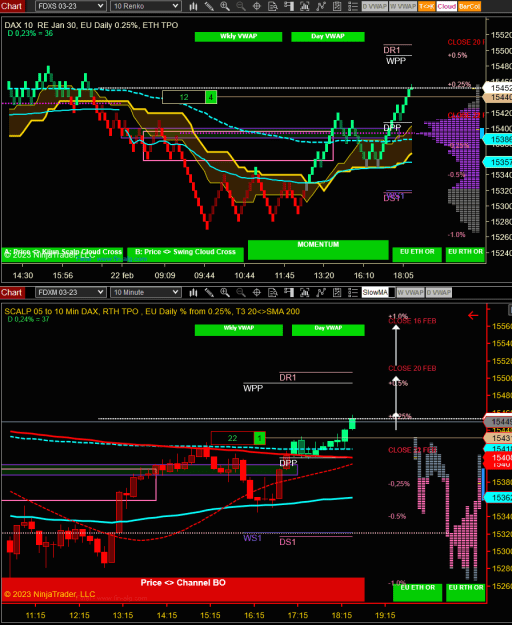The height and width of the screenshot is (625, 512).
Task: Enable crosshair cursor on top chart
Action: 257,6
